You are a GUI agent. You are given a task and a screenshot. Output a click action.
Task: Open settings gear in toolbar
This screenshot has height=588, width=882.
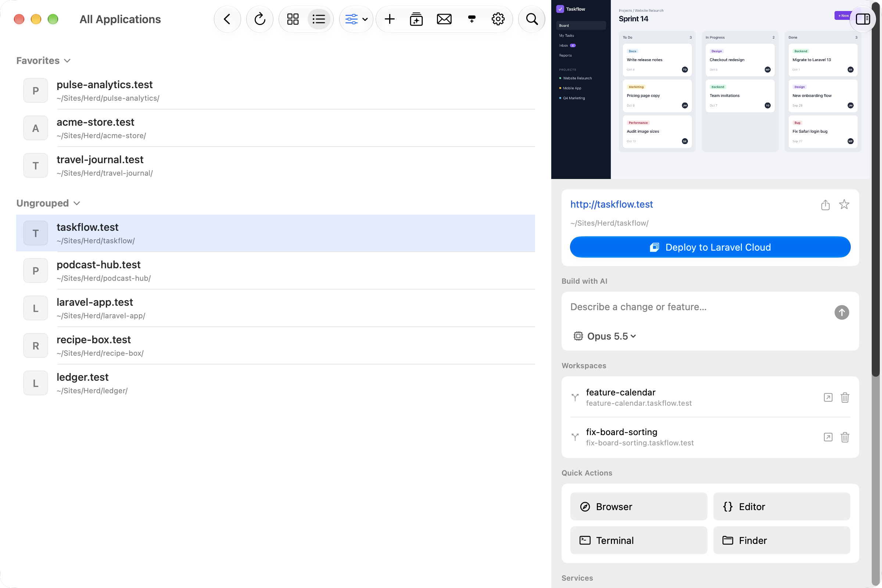[498, 19]
